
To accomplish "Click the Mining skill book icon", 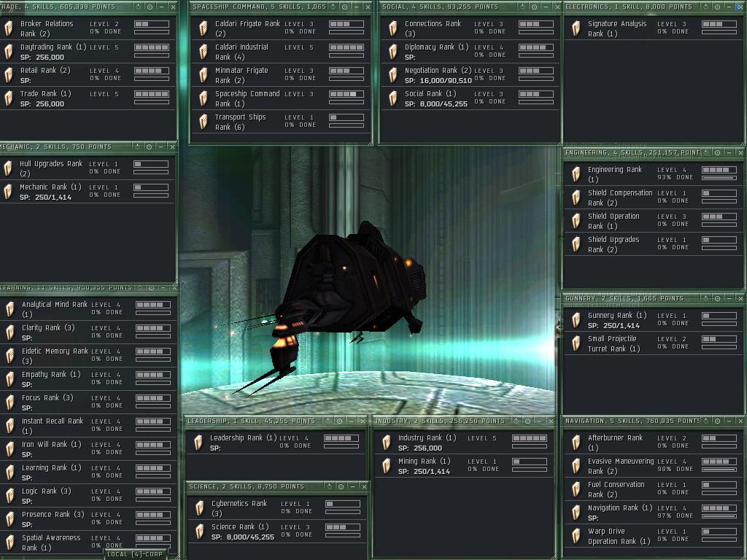I will point(387,466).
